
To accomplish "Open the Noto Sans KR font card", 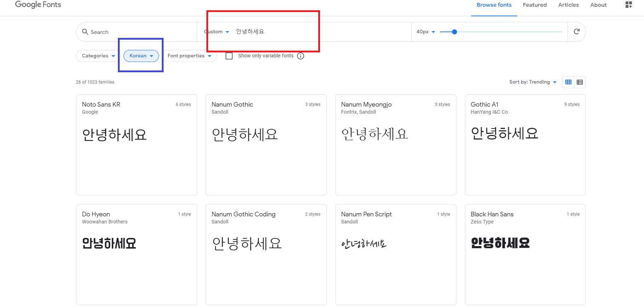I will tap(137, 145).
